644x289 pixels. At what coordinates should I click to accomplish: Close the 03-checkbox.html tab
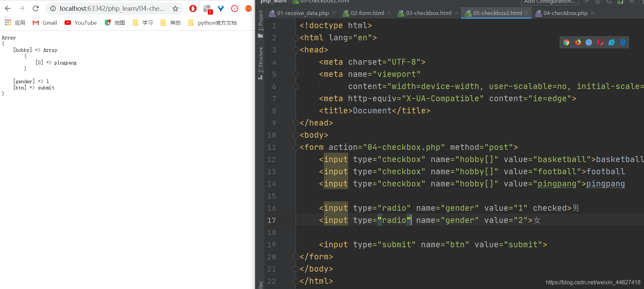point(456,13)
